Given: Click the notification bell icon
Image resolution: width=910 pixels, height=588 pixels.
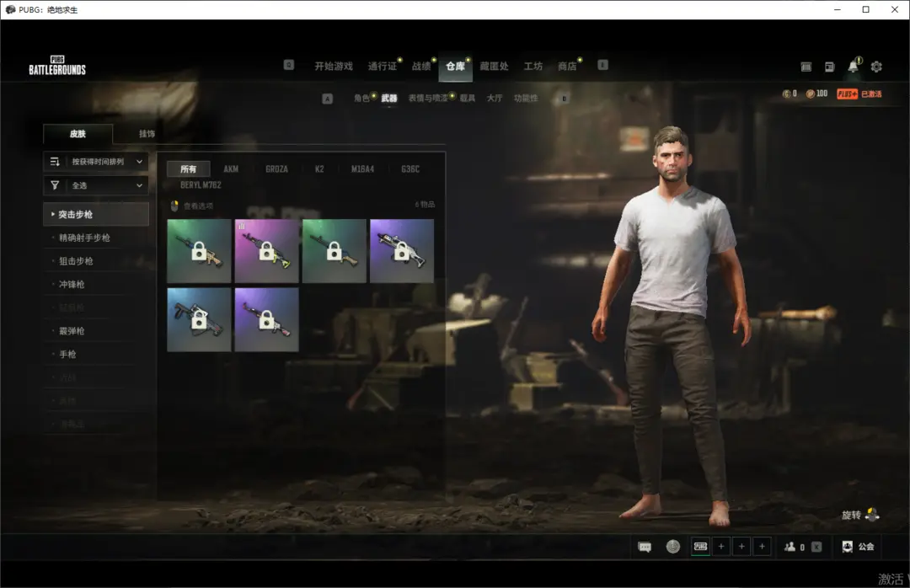Looking at the screenshot, I should coord(853,67).
